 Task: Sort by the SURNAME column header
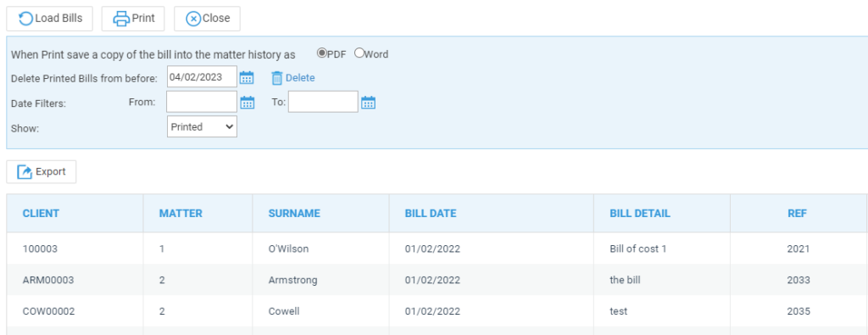(x=294, y=213)
